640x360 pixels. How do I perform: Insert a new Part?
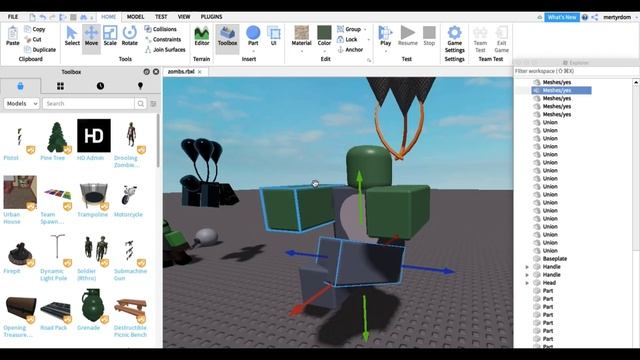(253, 36)
